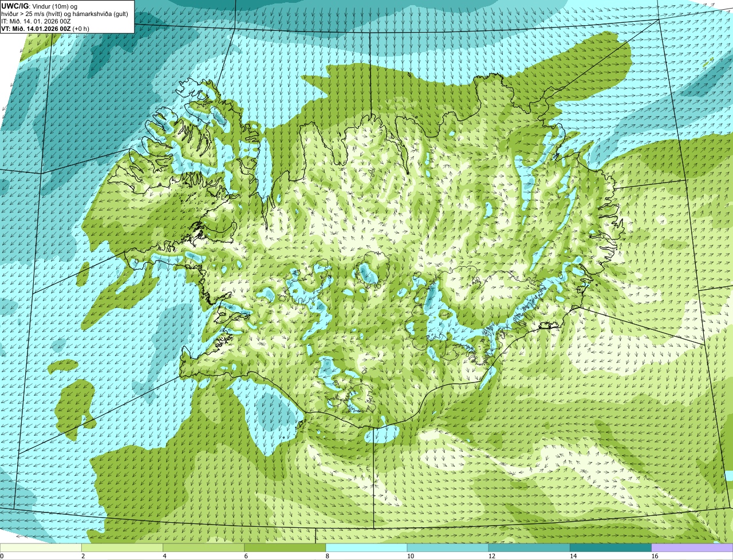This screenshot has height=560, width=733.
Task: Select the 'hviður > 25 m/s' description line
Action: [65, 14]
